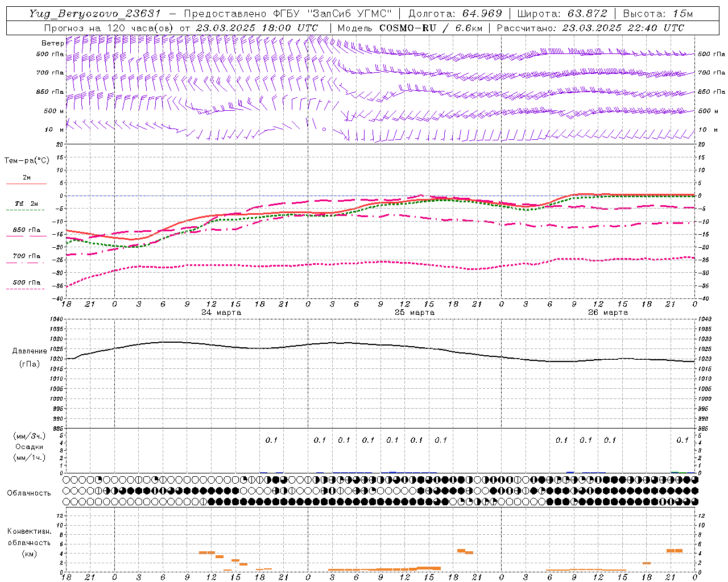Click the 25 марта date label

point(415,313)
